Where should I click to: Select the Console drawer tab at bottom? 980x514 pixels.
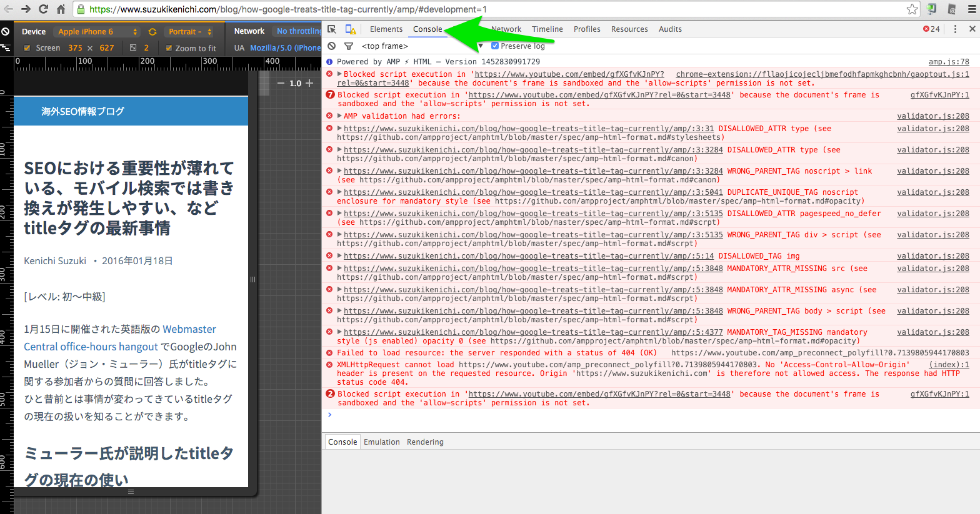(342, 442)
